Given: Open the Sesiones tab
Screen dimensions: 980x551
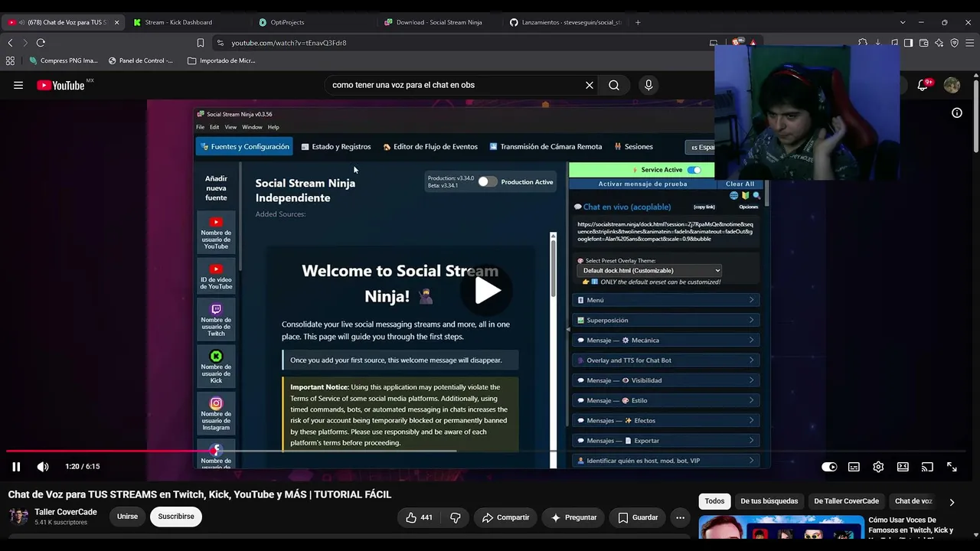Looking at the screenshot, I should pos(633,147).
